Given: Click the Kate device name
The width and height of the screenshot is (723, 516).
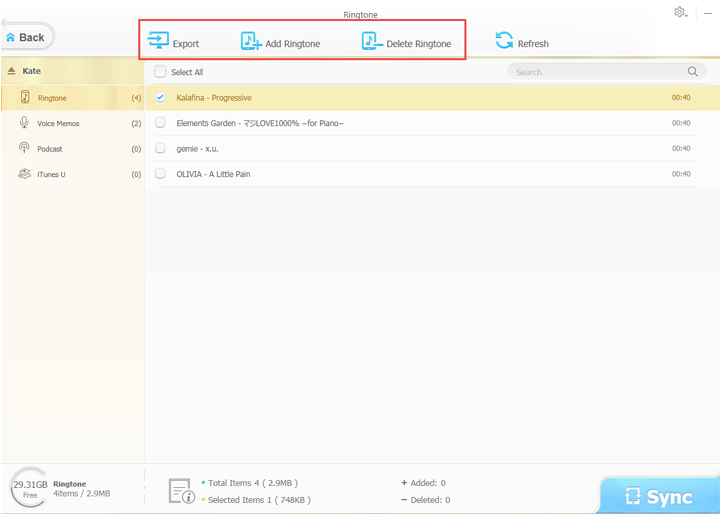Looking at the screenshot, I should pos(31,71).
